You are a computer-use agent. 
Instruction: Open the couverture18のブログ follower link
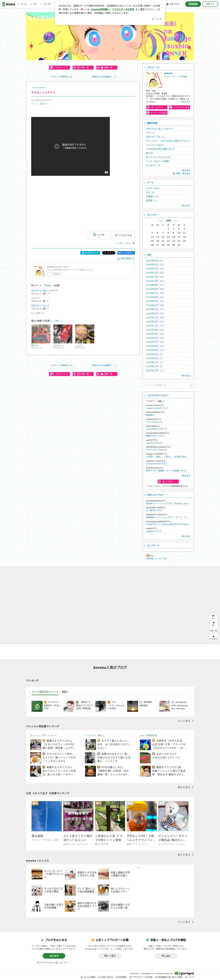[x=157, y=408]
